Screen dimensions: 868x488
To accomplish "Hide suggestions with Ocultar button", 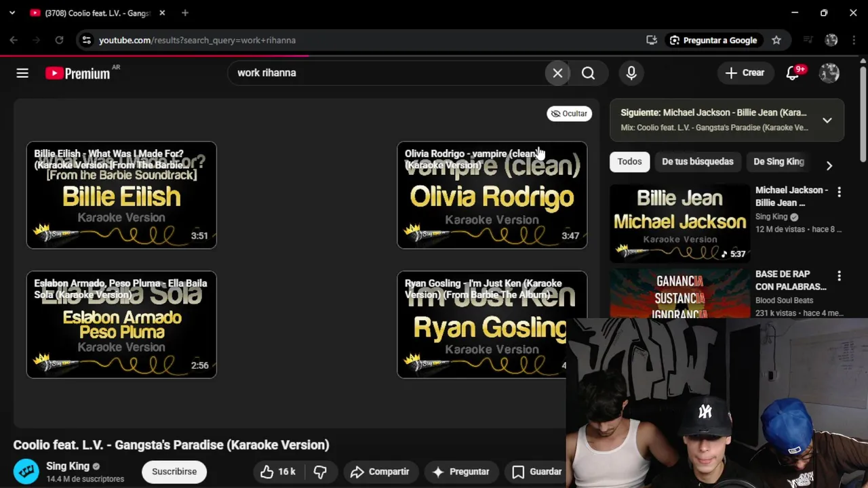I will click(569, 113).
